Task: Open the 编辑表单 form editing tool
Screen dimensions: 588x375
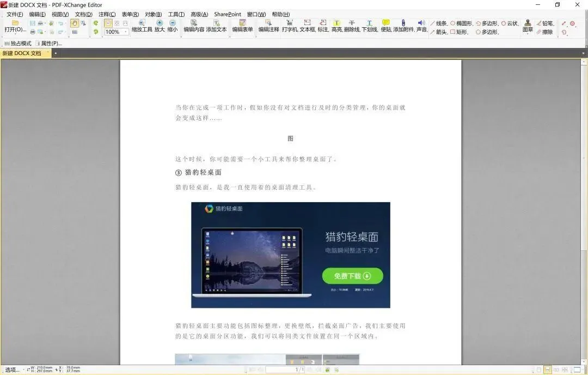Action: (242, 26)
